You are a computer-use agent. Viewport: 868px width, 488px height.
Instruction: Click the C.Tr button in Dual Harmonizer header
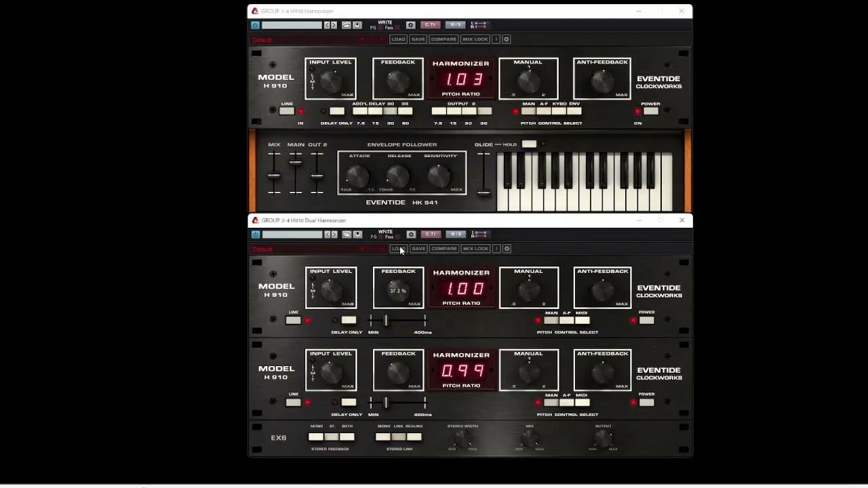click(431, 235)
